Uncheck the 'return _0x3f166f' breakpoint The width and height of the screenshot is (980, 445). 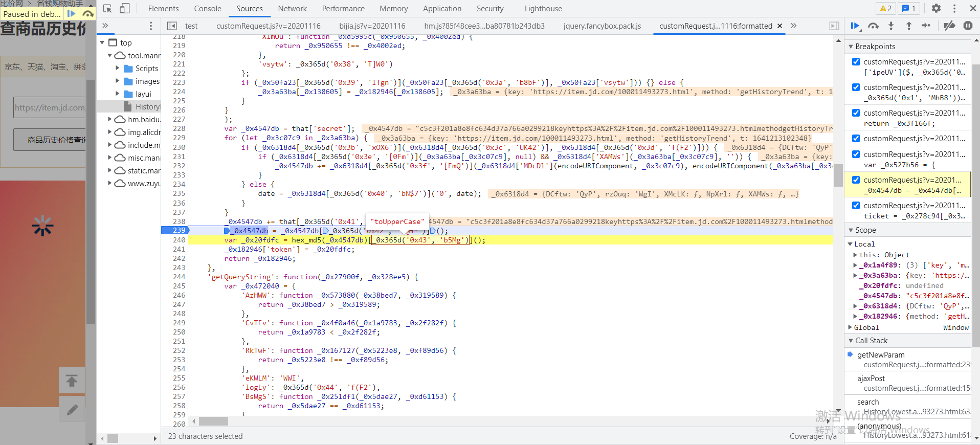pyautogui.click(x=856, y=113)
